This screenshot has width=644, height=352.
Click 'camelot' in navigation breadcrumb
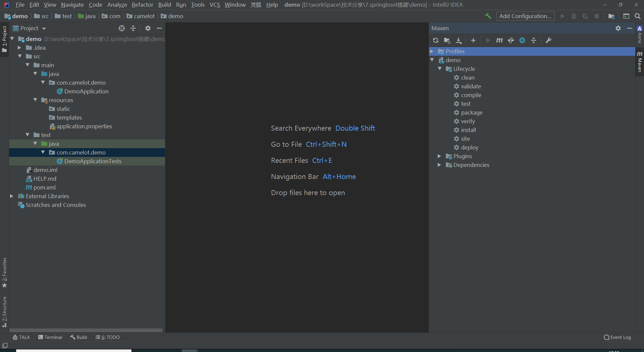click(144, 16)
